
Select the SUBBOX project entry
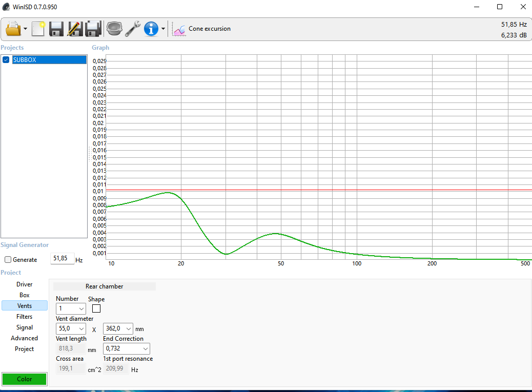coord(50,59)
